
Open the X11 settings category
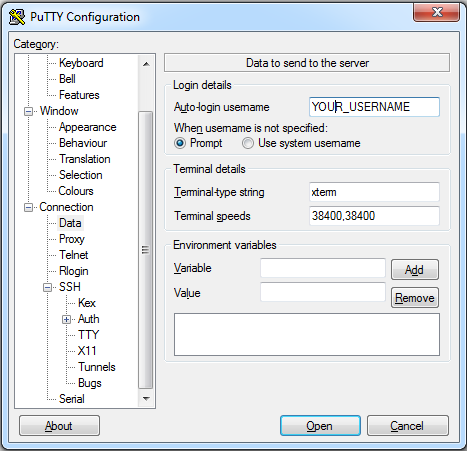tap(87, 351)
